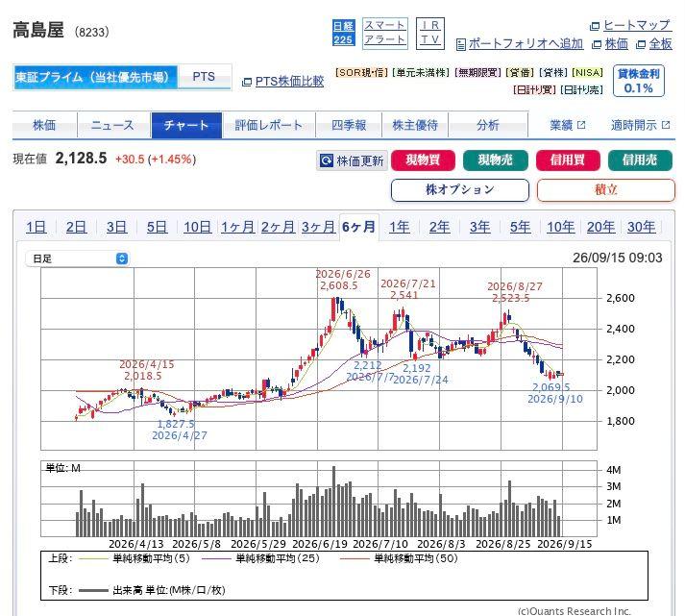Click the portfolio document icon

pyautogui.click(x=460, y=44)
